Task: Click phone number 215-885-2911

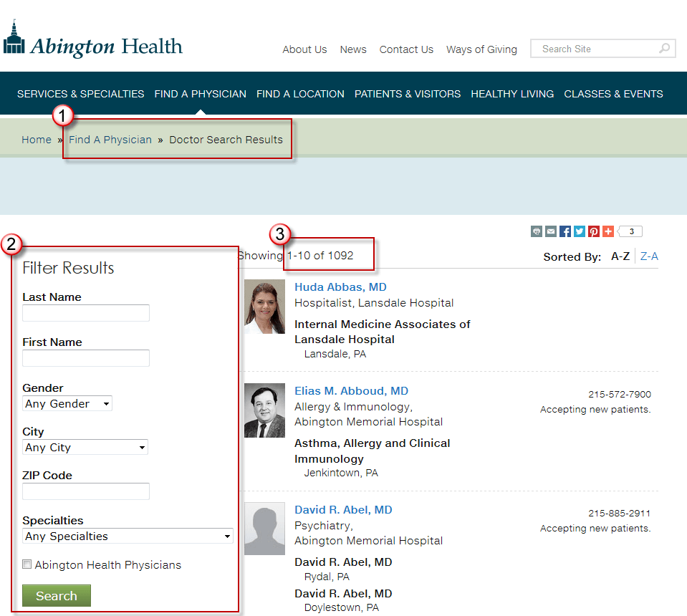Action: pyautogui.click(x=620, y=513)
